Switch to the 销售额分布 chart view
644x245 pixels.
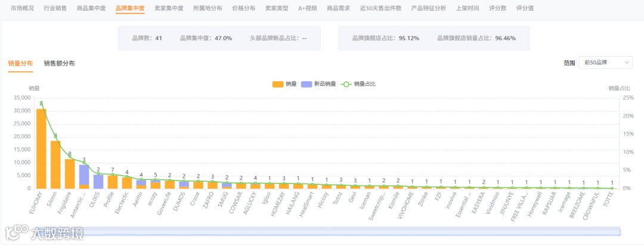59,63
